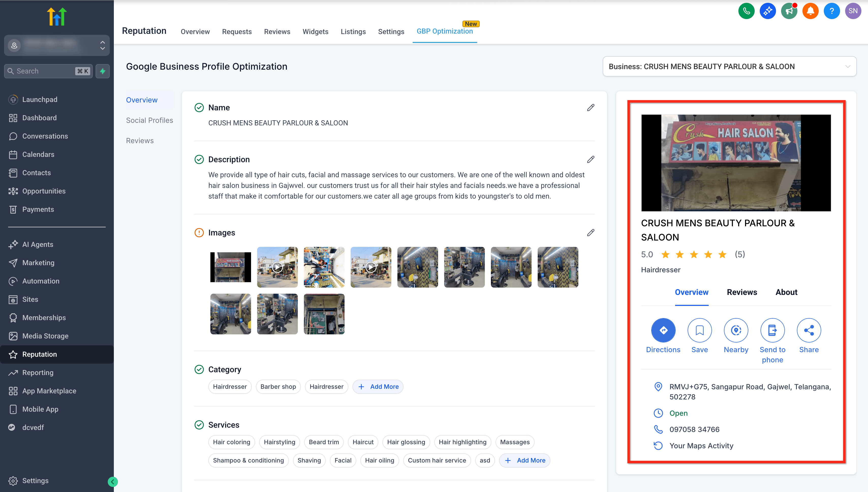Viewport: 868px width, 492px height.
Task: Click the Directions icon in preview
Action: pyautogui.click(x=663, y=330)
